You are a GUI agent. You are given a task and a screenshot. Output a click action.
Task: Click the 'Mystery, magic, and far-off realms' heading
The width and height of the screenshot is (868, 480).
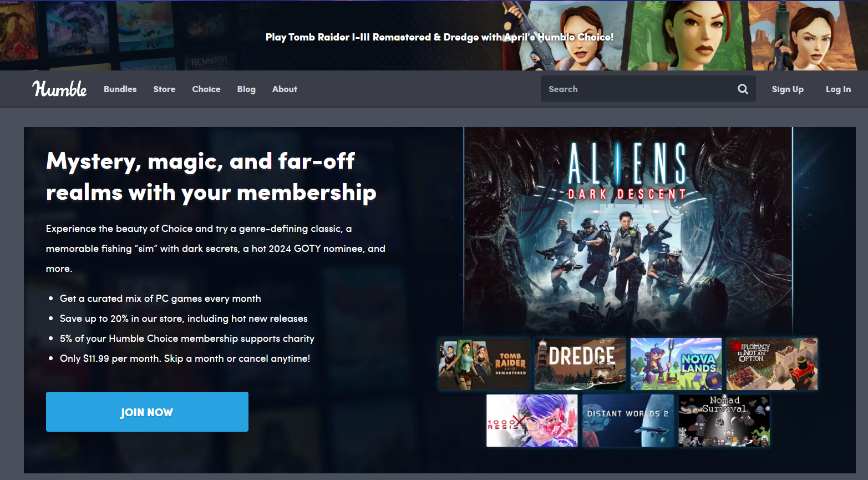coord(211,177)
